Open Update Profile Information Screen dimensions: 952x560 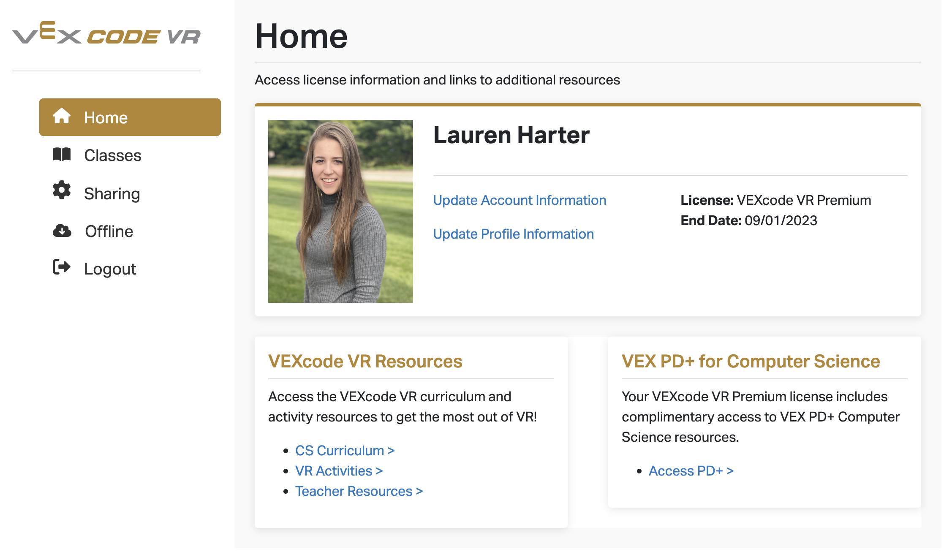513,234
